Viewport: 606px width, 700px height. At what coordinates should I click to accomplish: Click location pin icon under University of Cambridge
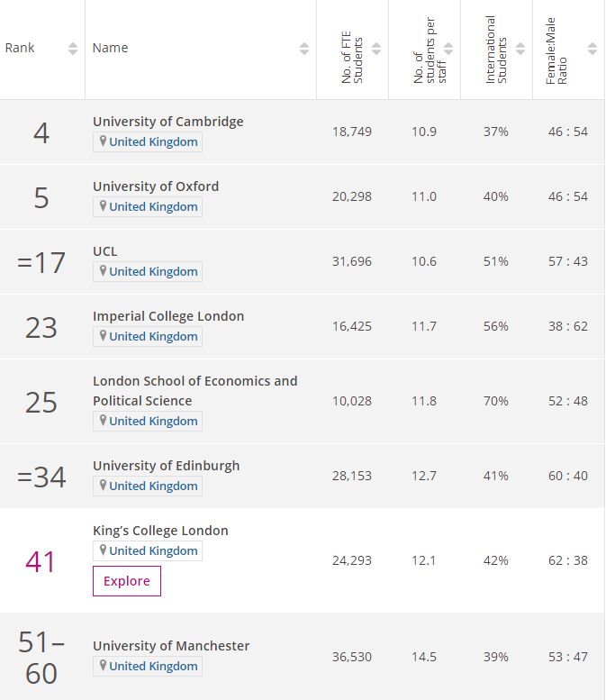click(x=103, y=141)
